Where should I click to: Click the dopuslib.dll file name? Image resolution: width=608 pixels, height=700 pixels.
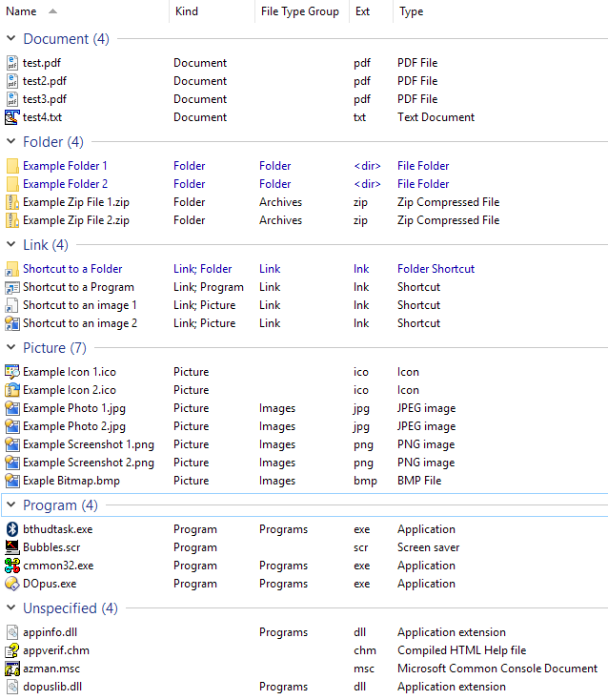(52, 687)
